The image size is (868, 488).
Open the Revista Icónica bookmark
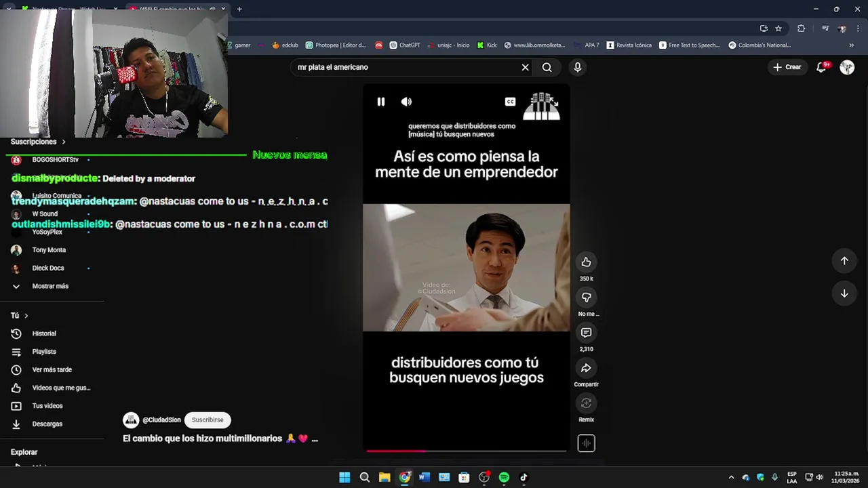pos(629,45)
